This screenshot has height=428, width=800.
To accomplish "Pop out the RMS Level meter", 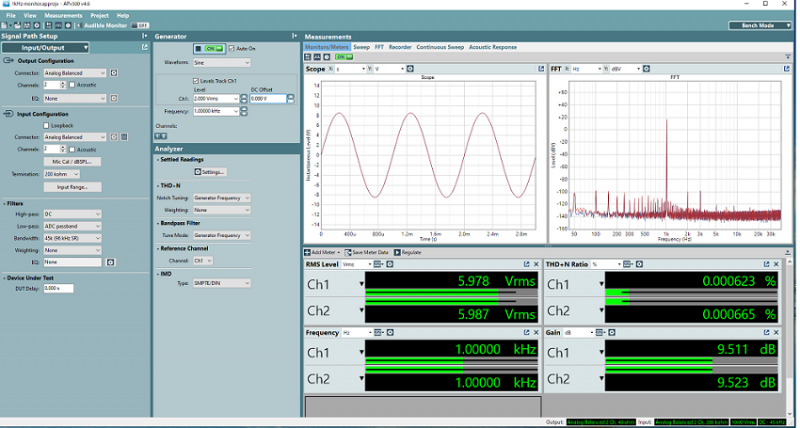I will pyautogui.click(x=527, y=264).
